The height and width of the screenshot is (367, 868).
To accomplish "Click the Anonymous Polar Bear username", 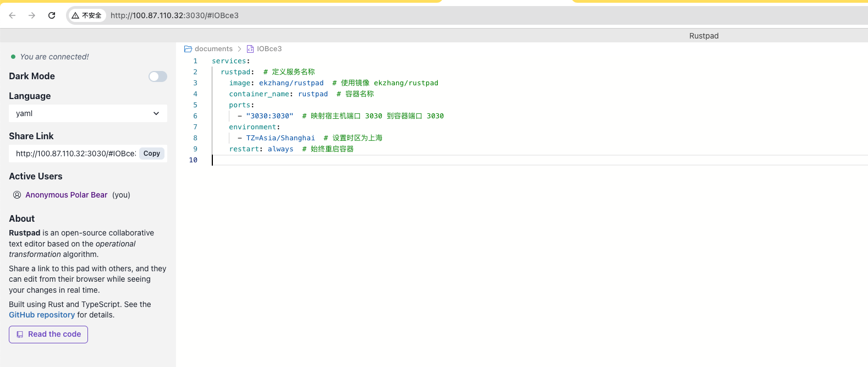I will [66, 195].
